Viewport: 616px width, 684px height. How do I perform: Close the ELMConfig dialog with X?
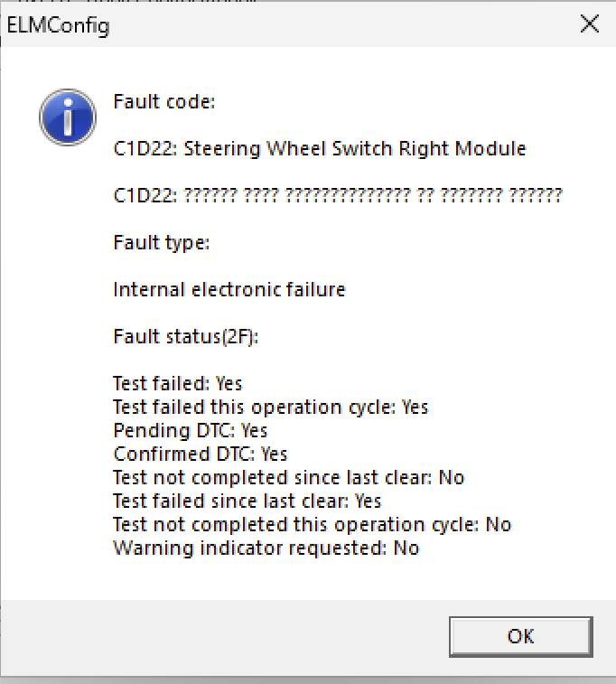click(x=590, y=24)
